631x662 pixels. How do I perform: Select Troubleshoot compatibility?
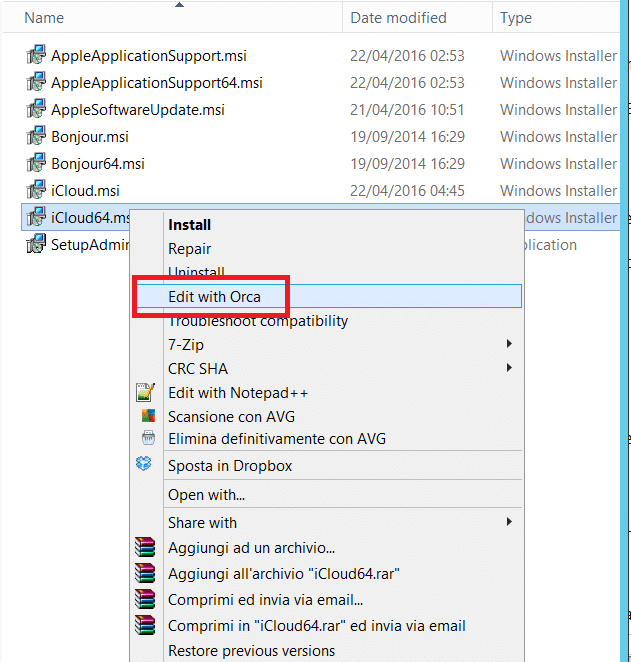pyautogui.click(x=258, y=321)
